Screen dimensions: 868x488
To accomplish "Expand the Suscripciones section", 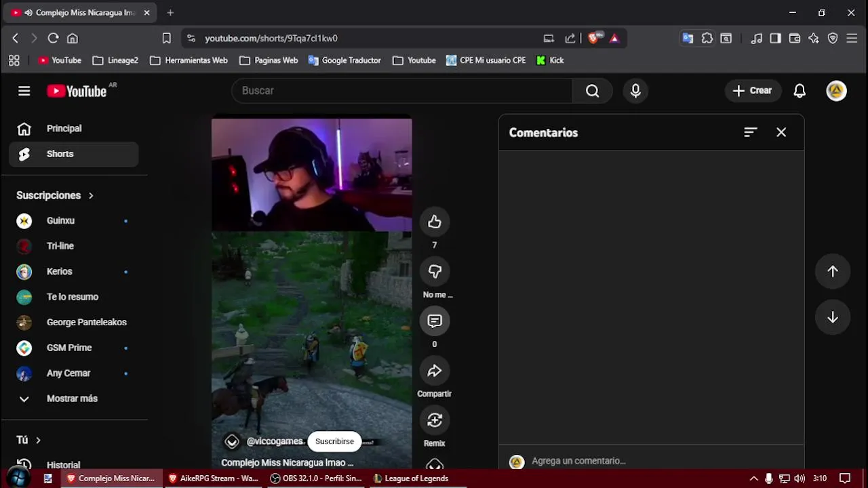I will (56, 195).
